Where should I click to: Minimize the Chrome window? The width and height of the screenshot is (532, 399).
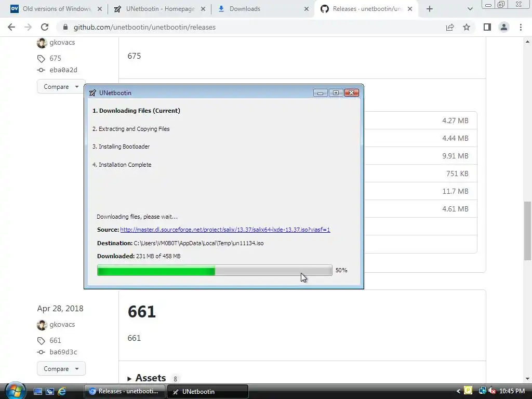[488, 4]
